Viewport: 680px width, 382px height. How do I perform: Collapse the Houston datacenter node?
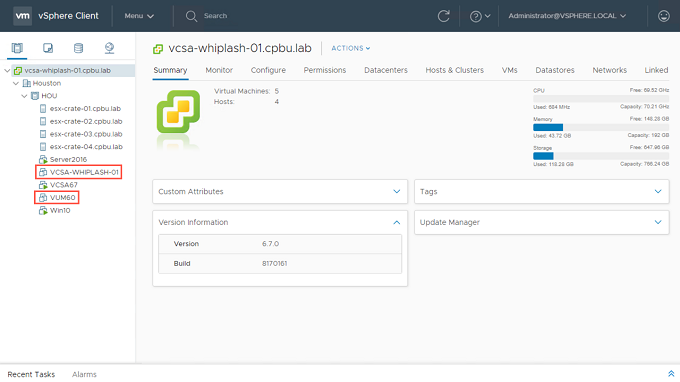(x=16, y=83)
